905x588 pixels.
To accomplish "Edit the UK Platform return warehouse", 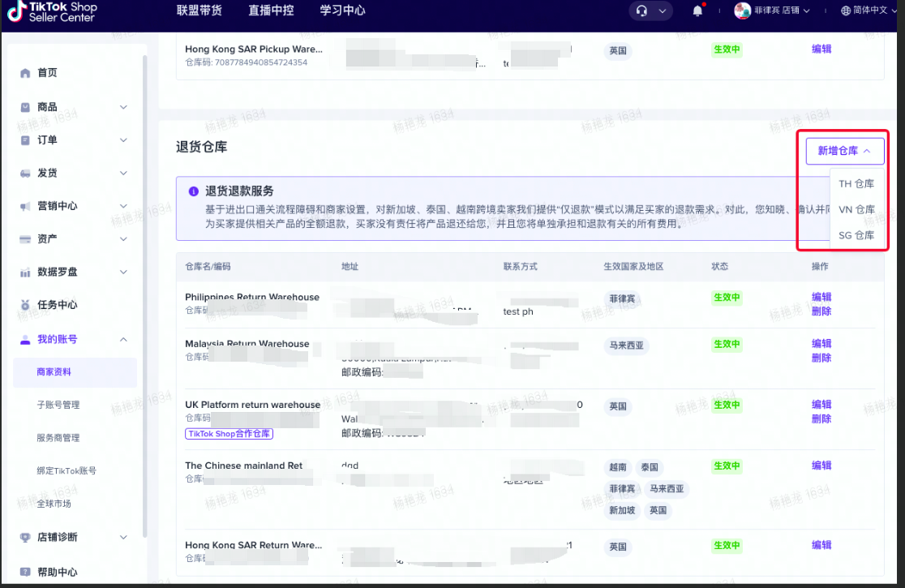I will pos(821,405).
